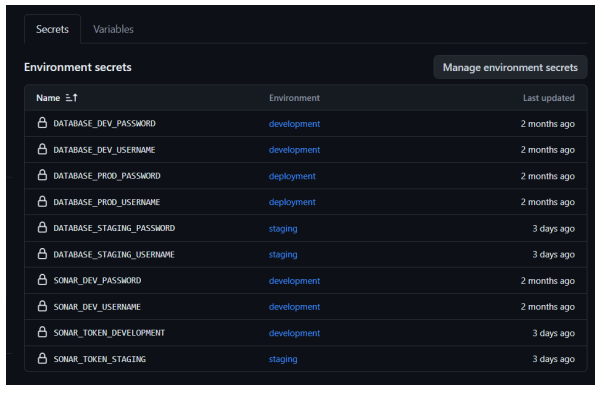The image size is (605, 396).
Task: Select the DATABASE_DEV_USERNAME secret name
Action: point(104,150)
